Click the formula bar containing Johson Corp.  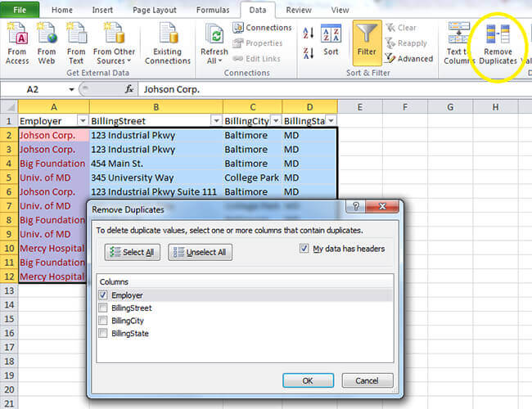(334, 89)
